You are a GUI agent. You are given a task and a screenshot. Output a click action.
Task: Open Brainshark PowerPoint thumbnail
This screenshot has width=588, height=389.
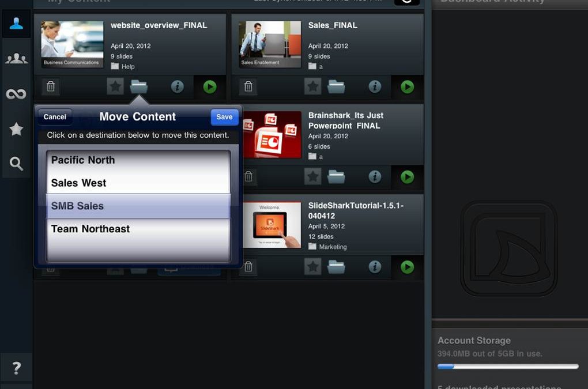pos(272,134)
